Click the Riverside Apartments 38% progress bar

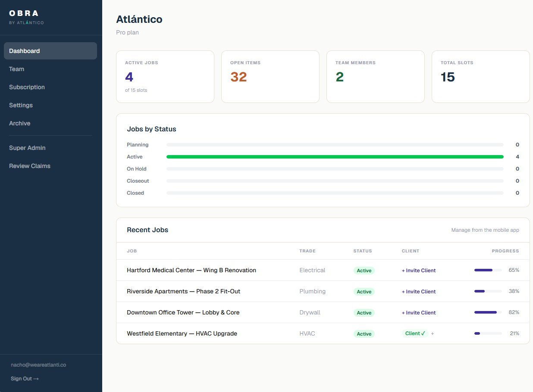pos(488,291)
